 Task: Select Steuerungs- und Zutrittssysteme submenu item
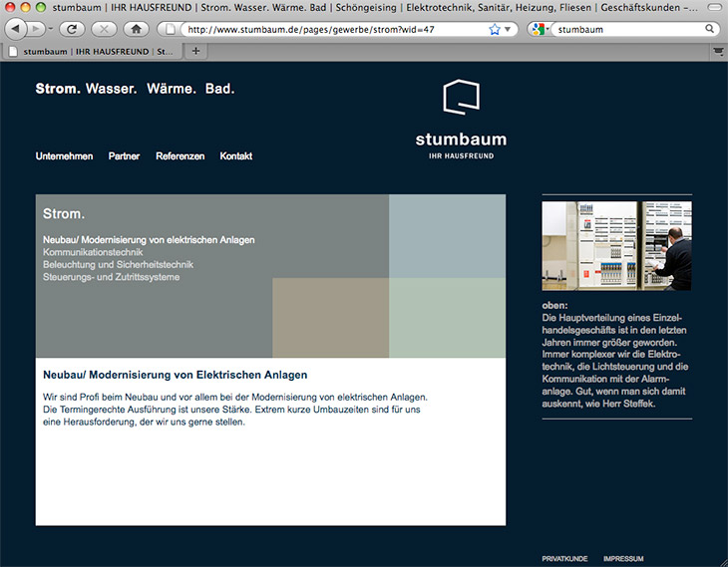pyautogui.click(x=111, y=277)
